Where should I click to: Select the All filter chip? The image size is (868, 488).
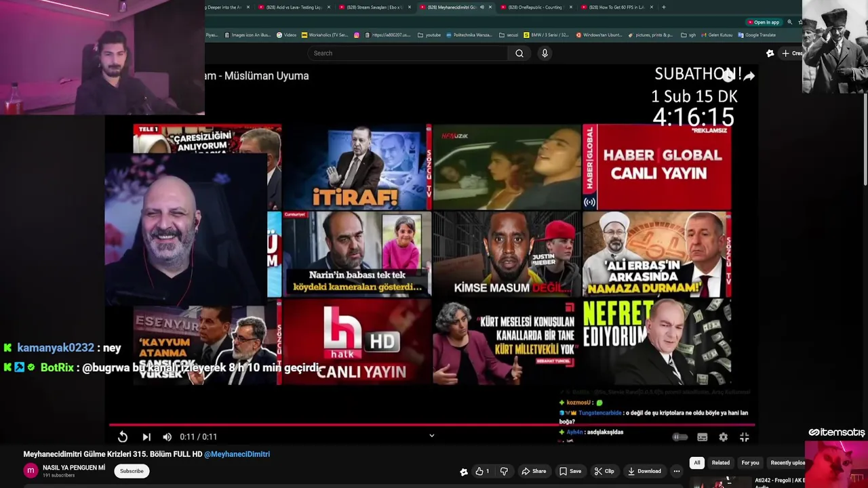[696, 463]
